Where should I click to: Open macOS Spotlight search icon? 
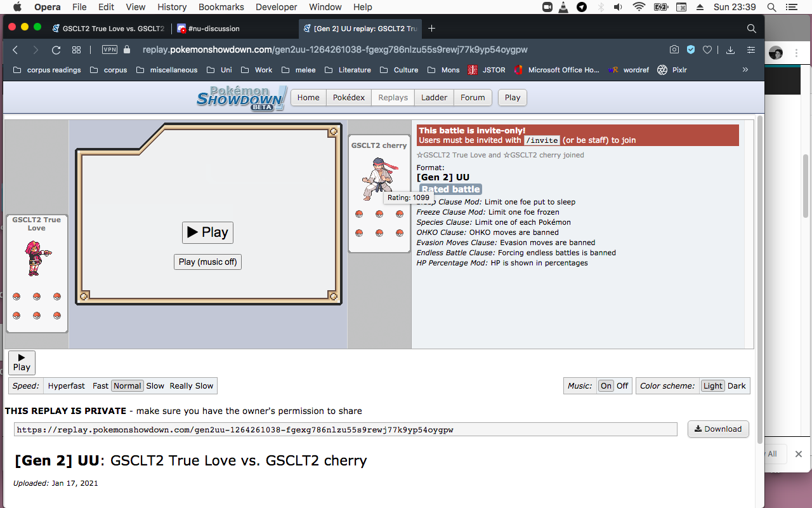click(772, 7)
